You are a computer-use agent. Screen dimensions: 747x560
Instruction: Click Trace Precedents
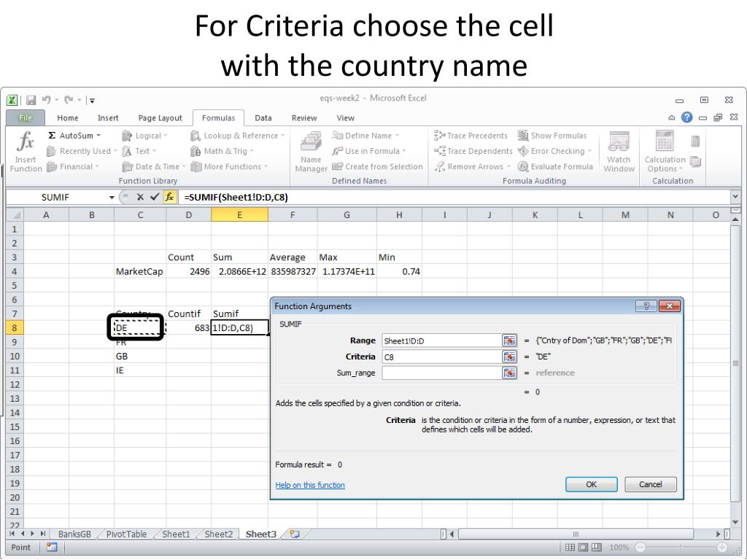(471, 136)
